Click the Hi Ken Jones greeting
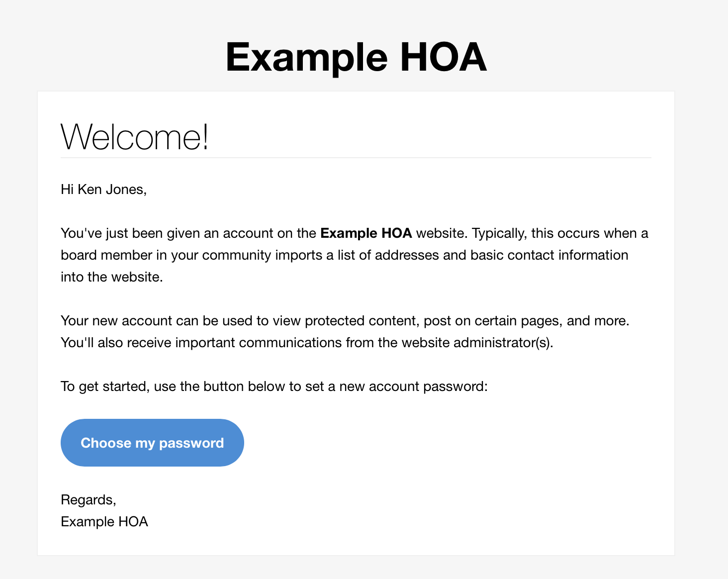728x579 pixels. (103, 190)
